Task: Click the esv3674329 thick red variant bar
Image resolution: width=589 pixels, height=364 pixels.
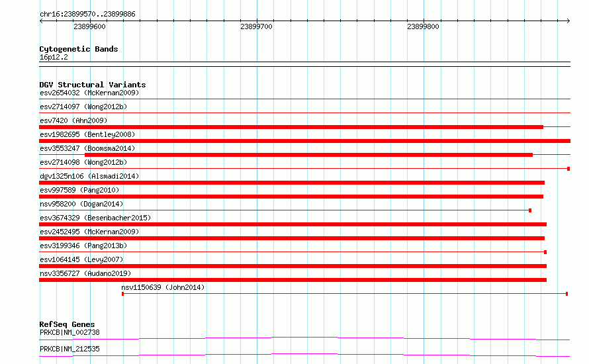Action: pyautogui.click(x=293, y=224)
